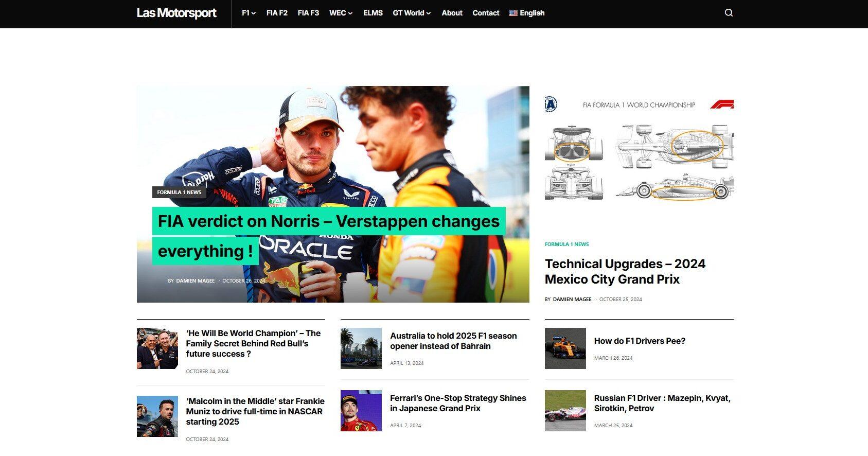Open 'Malcolm in the Middle' Frankie Muniz article

click(x=255, y=412)
